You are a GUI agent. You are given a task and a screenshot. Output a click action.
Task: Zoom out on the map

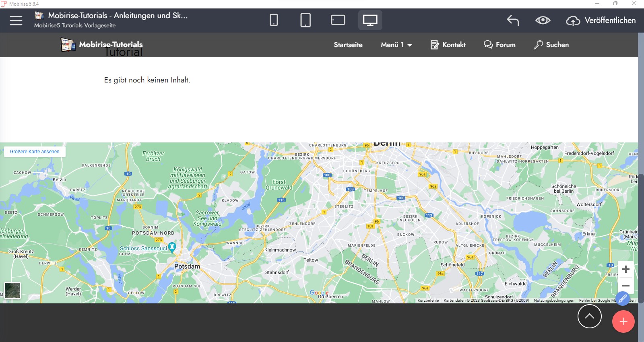[625, 285]
